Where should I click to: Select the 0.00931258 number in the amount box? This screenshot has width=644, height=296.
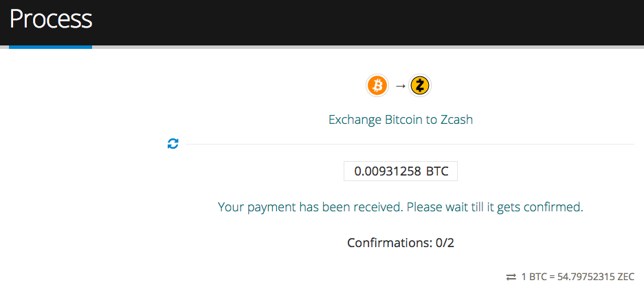(388, 171)
